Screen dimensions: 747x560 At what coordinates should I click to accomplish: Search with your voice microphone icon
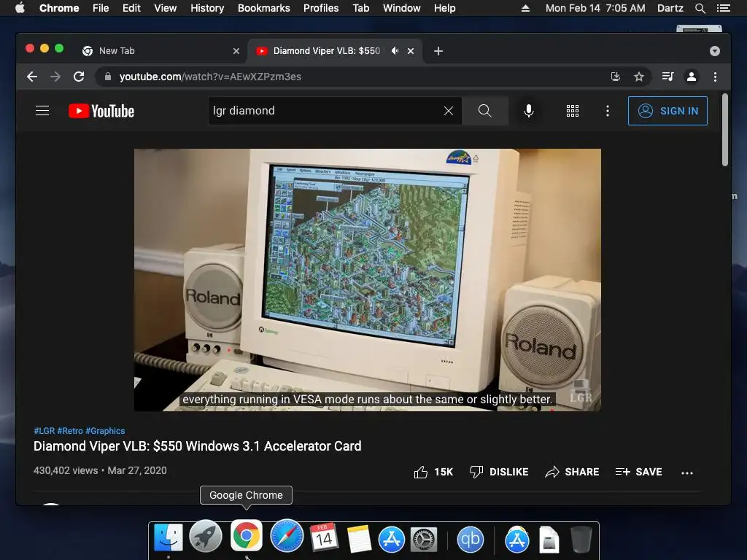coord(529,111)
